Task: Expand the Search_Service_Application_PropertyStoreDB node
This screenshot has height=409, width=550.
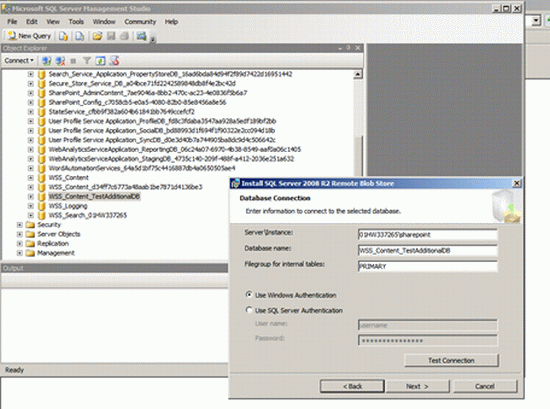Action: coord(31,74)
